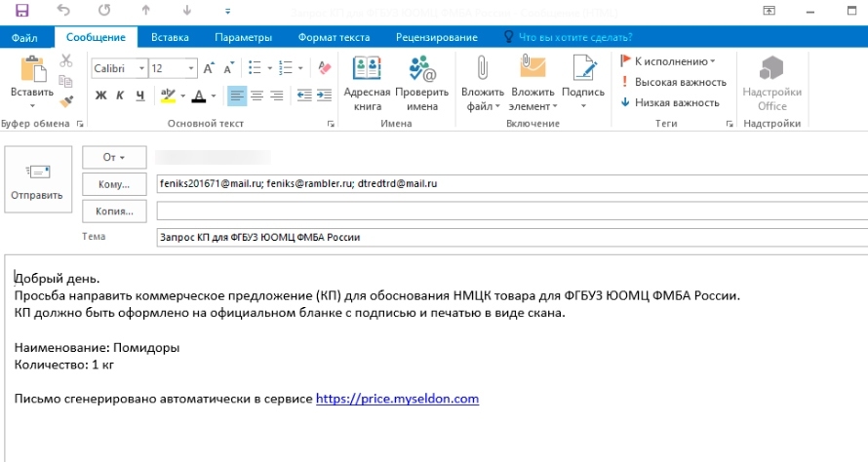
Task: Expand numbered list style arrow
Action: click(x=300, y=68)
